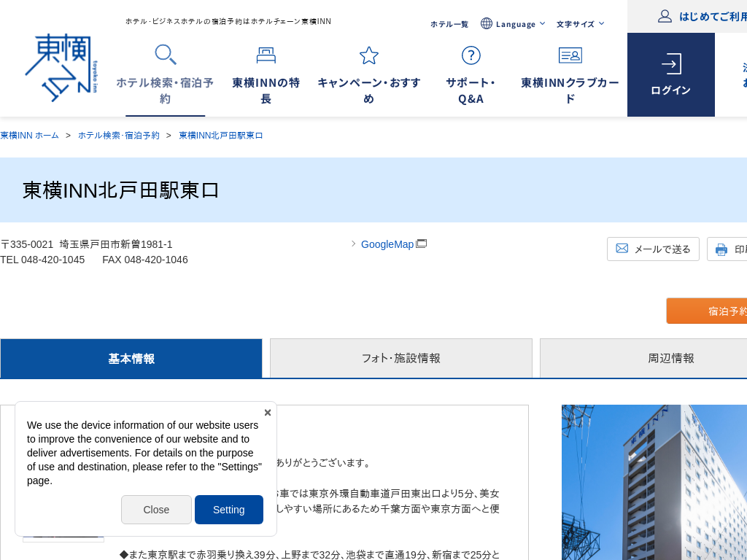Click Close in the cookie notice
Image resolution: width=747 pixels, height=560 pixels.
point(156,510)
